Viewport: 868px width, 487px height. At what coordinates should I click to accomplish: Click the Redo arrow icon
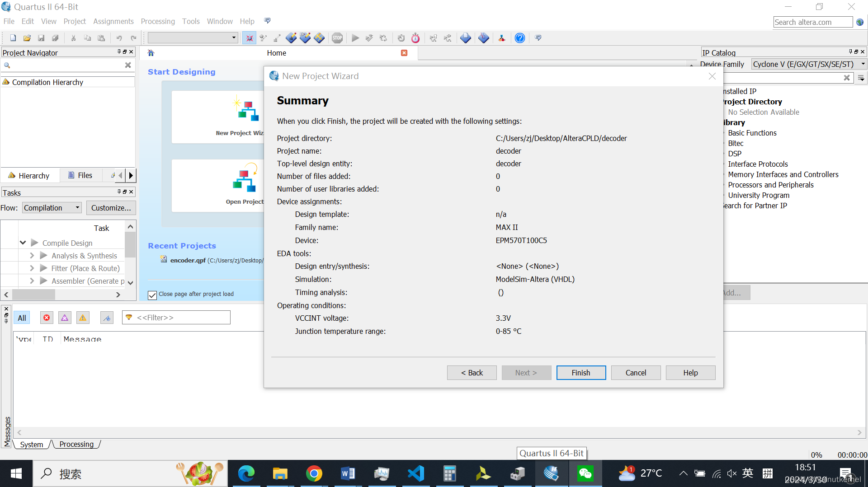[x=133, y=38]
